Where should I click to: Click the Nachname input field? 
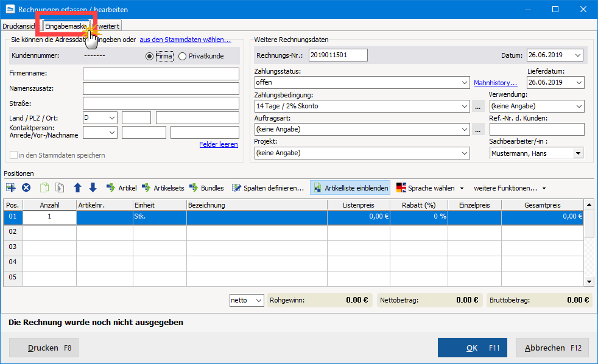point(205,132)
